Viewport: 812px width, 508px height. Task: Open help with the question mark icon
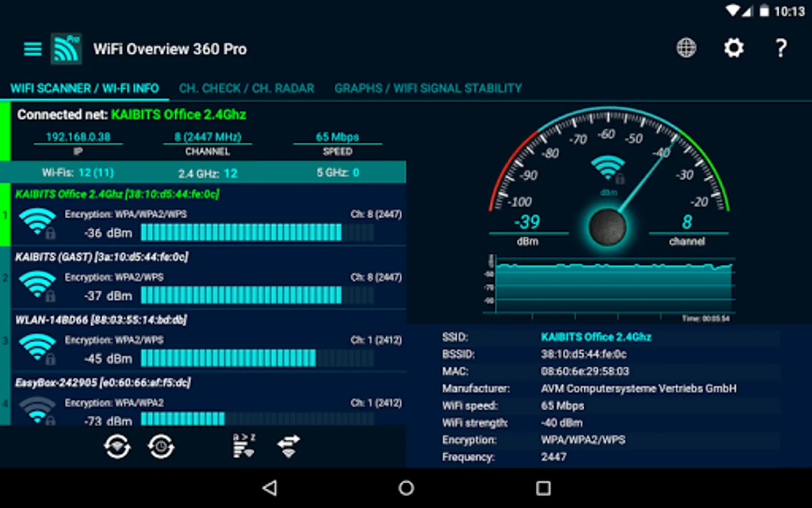781,48
